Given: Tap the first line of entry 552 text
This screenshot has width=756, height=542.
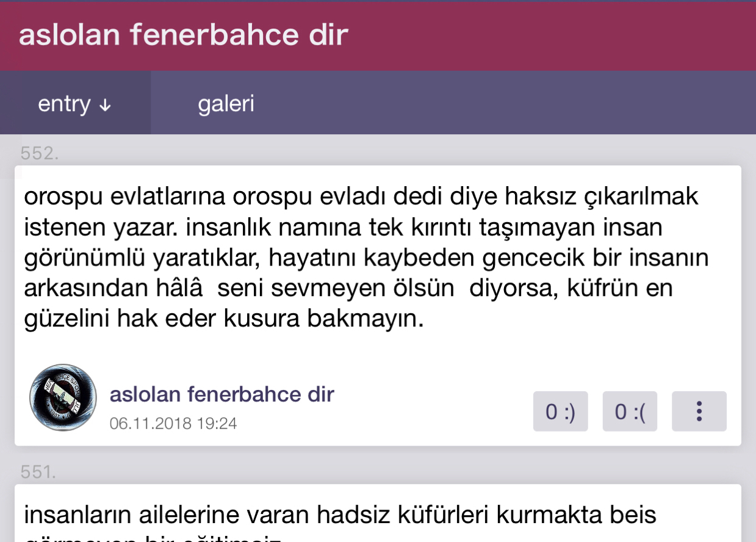Looking at the screenshot, I should coord(361,197).
